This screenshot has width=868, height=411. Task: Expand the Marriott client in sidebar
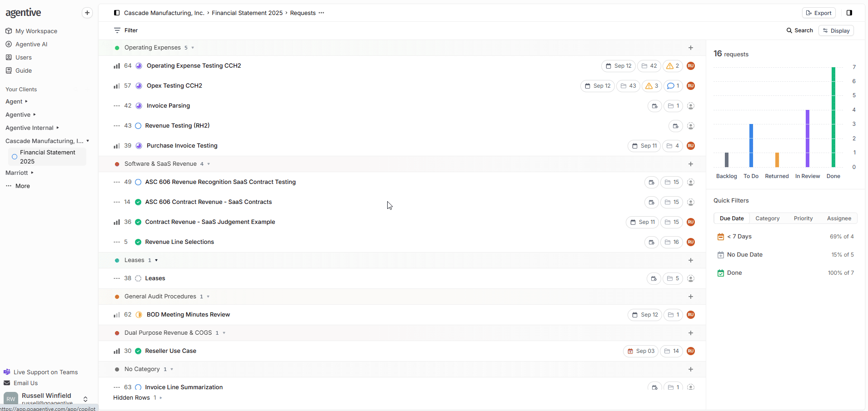[32, 173]
